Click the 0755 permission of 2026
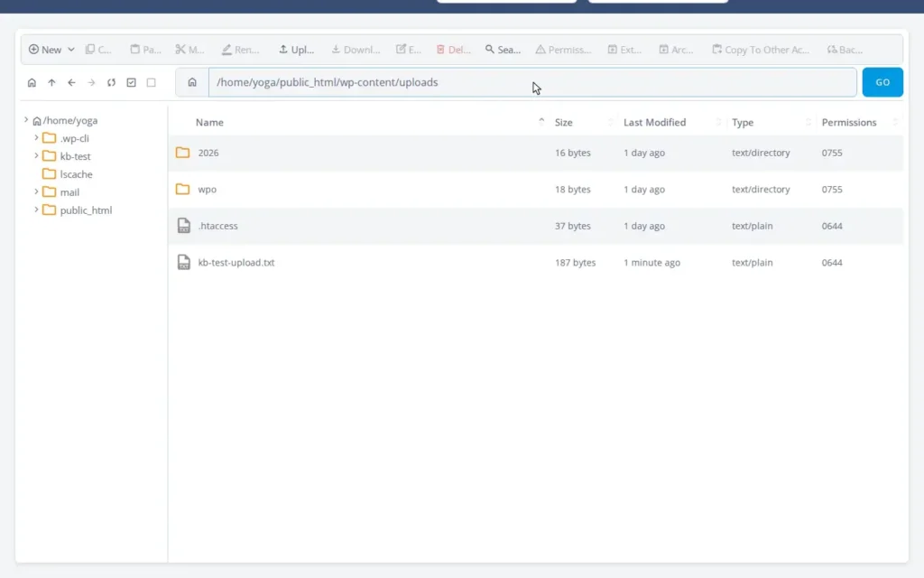 click(831, 153)
